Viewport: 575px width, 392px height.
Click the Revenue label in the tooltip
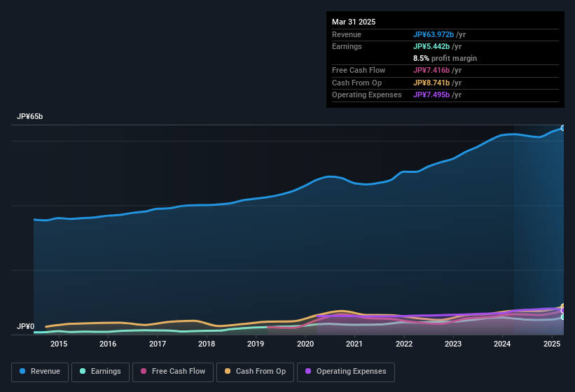347,34
